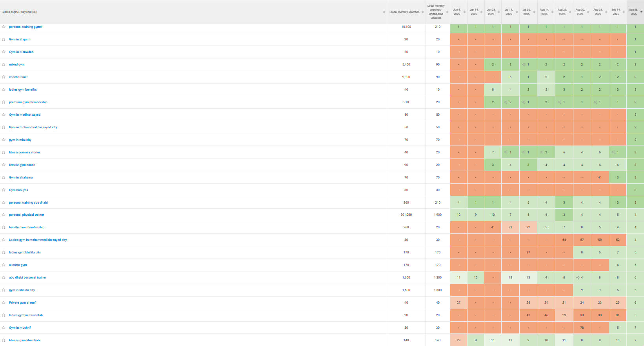Screen dimensions: 644x346
Task: Click sort arrows on Search engine / Keyword column
Action: 384,12
